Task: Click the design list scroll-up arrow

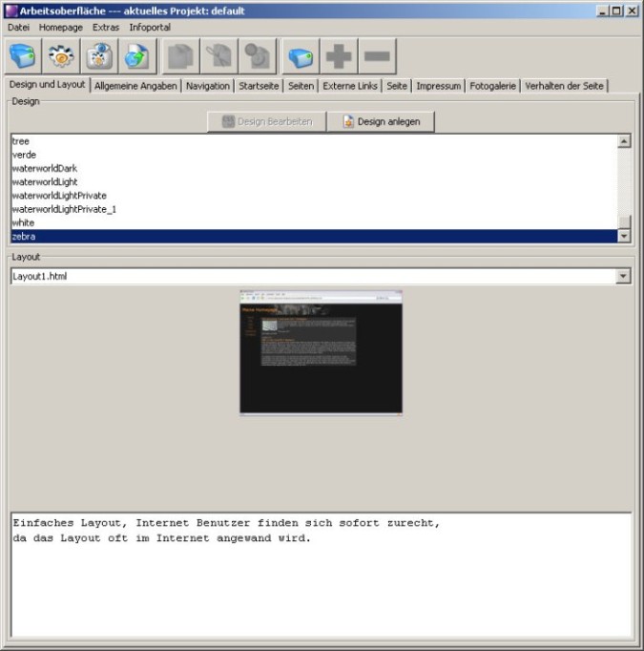Action: coord(624,141)
